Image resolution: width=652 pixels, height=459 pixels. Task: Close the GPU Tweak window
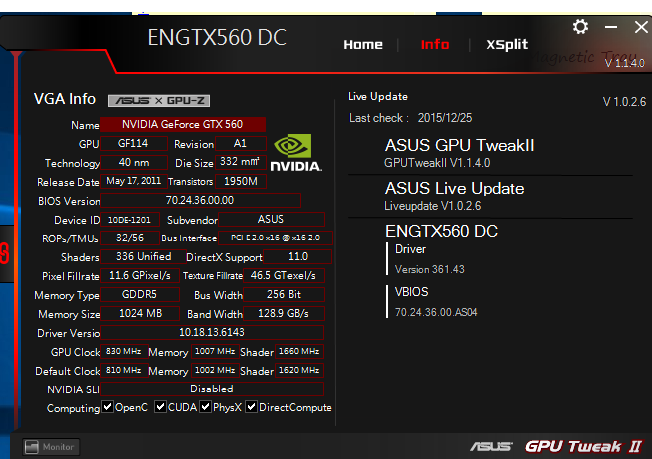(x=641, y=27)
